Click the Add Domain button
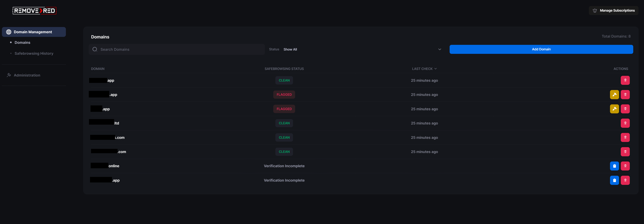The image size is (644, 224). click(x=541, y=49)
